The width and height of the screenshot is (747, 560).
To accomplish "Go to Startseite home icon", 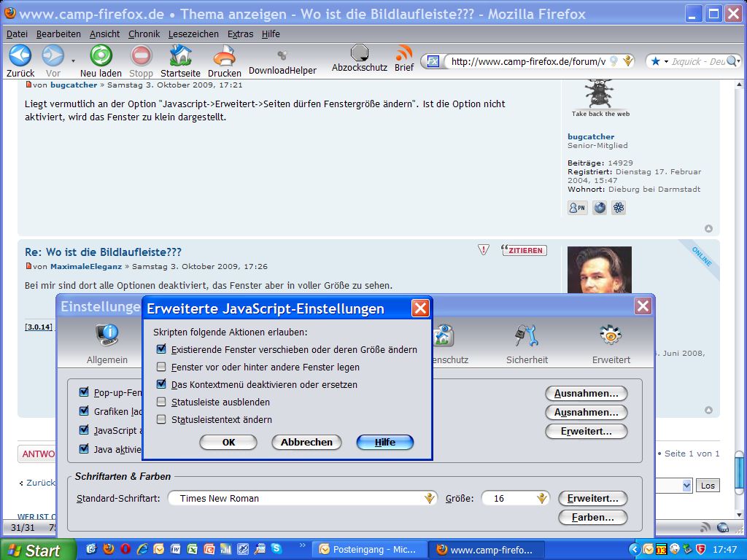I will coord(181,55).
